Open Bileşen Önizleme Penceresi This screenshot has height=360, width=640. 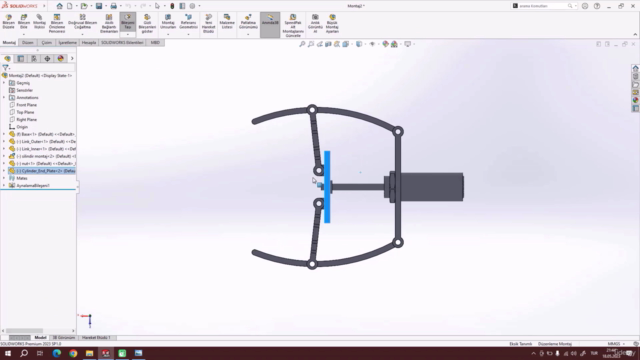57,23
